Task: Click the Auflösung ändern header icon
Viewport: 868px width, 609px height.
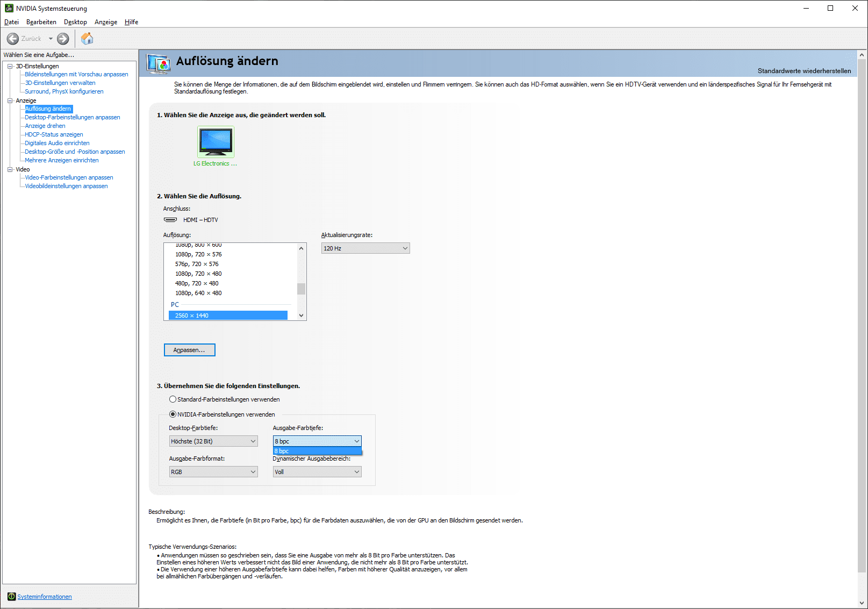Action: (x=159, y=64)
